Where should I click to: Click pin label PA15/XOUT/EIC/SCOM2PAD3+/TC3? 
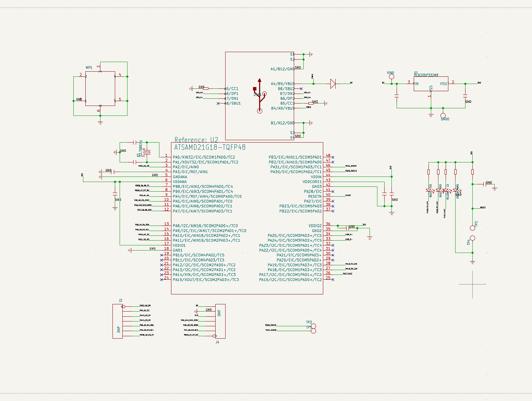tap(206, 280)
